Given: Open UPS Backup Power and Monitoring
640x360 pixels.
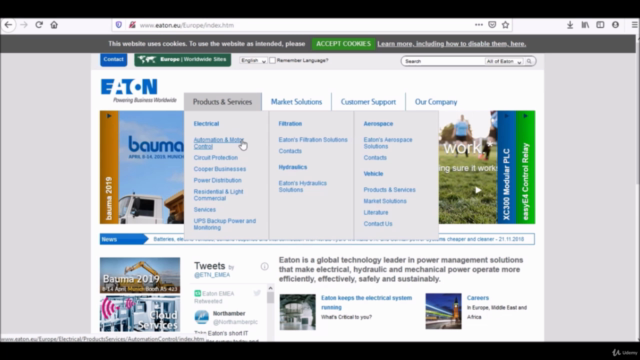Looking at the screenshot, I should (x=224, y=224).
